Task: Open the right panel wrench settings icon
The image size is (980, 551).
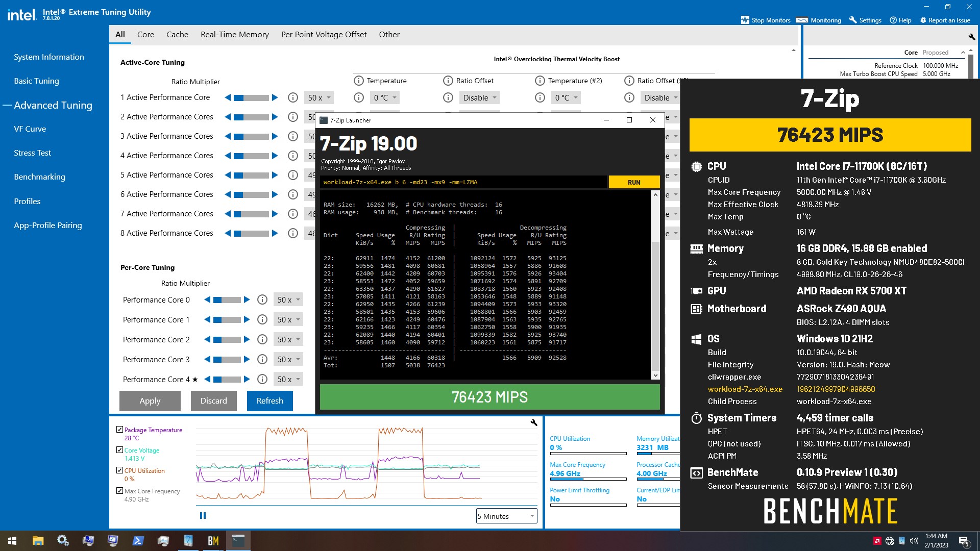Action: pos(971,37)
